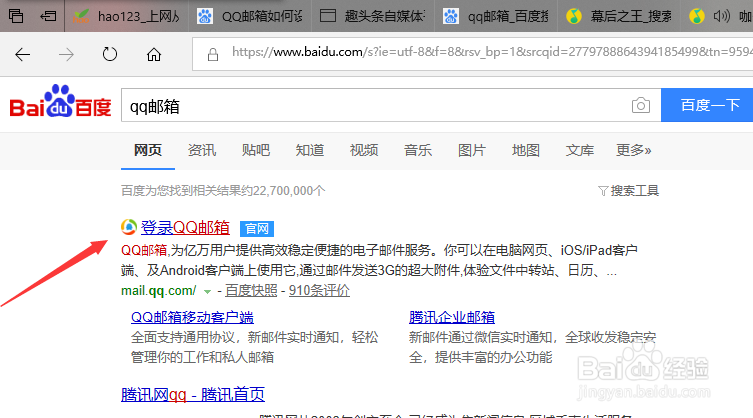Switch to qq邮箱_百度 tab
753x418 pixels.
(x=496, y=16)
